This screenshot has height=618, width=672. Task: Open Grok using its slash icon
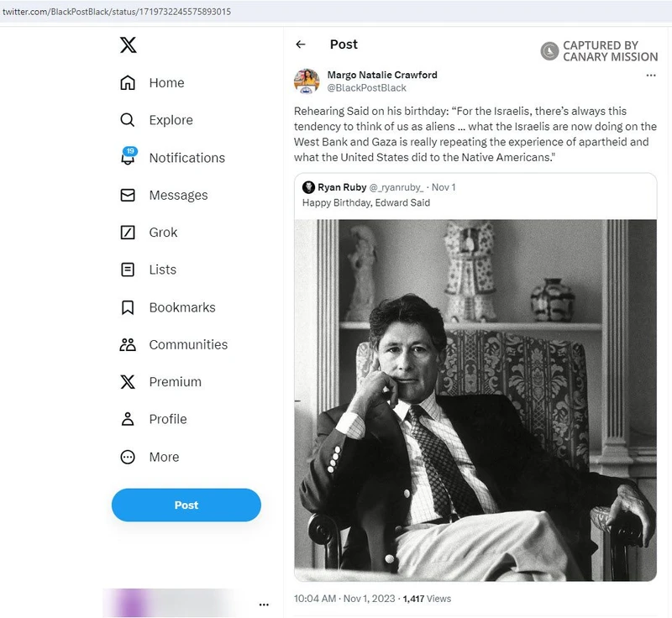[128, 233]
